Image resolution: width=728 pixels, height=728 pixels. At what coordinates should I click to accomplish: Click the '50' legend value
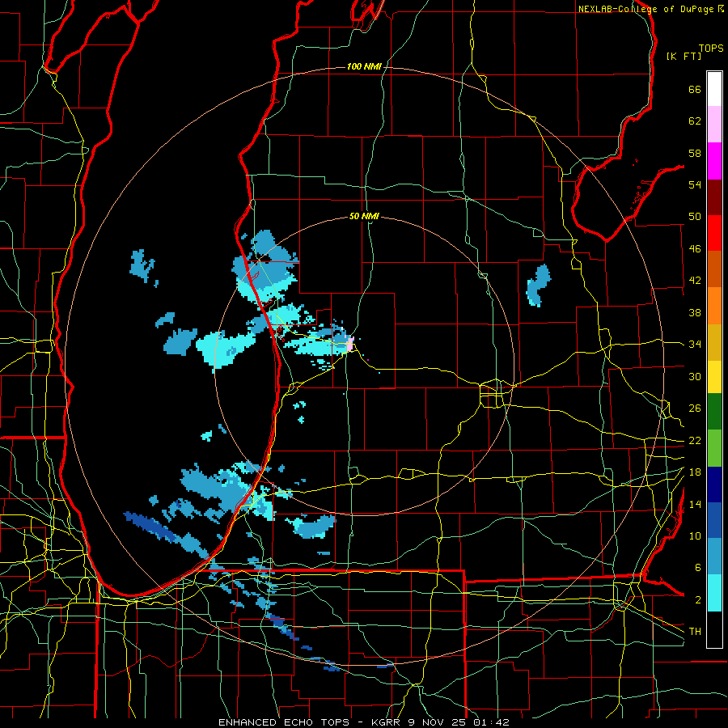click(695, 217)
